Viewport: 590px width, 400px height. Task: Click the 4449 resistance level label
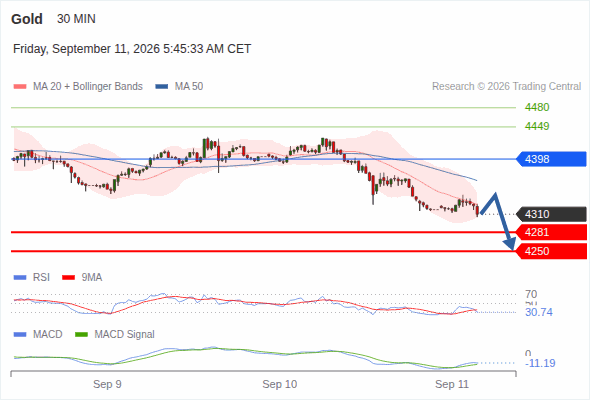(x=537, y=126)
